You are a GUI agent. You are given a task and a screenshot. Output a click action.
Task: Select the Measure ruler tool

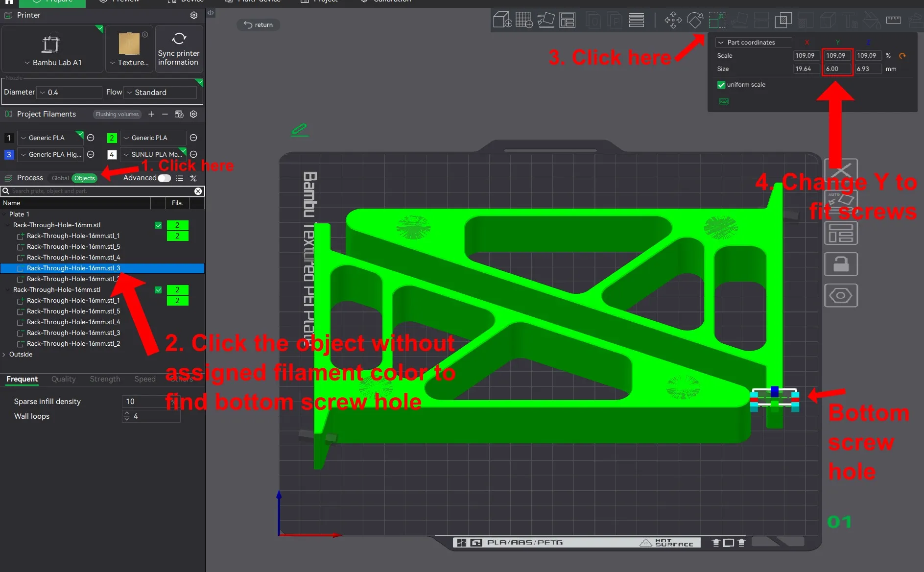893,20
